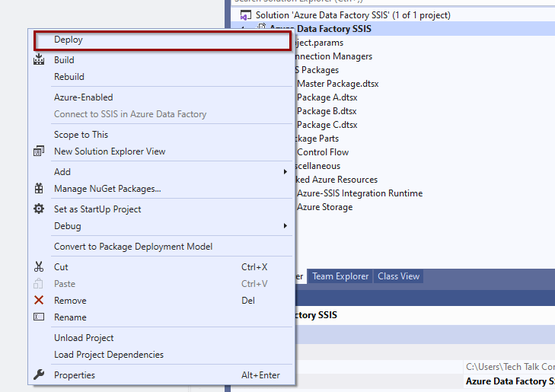Screen dimensions: 555x392
Task: Select the Connection Managers node
Action: point(333,56)
